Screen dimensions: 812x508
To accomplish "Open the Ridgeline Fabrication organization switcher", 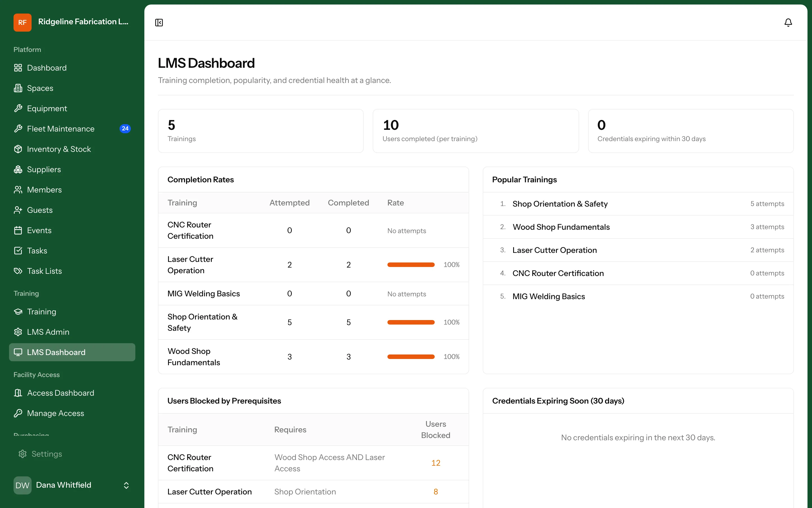I will [x=72, y=23].
